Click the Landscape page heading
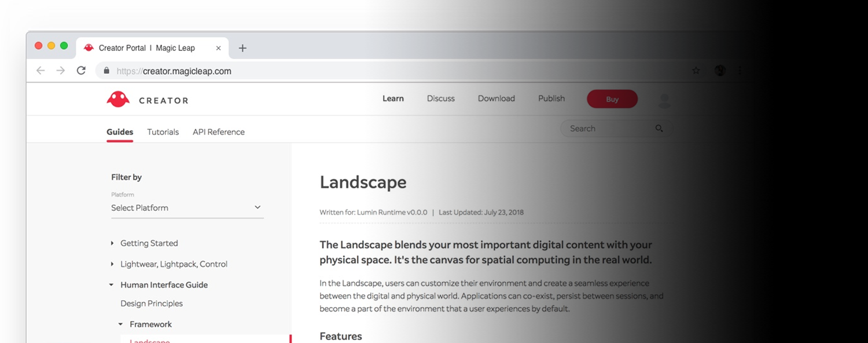 tap(363, 183)
